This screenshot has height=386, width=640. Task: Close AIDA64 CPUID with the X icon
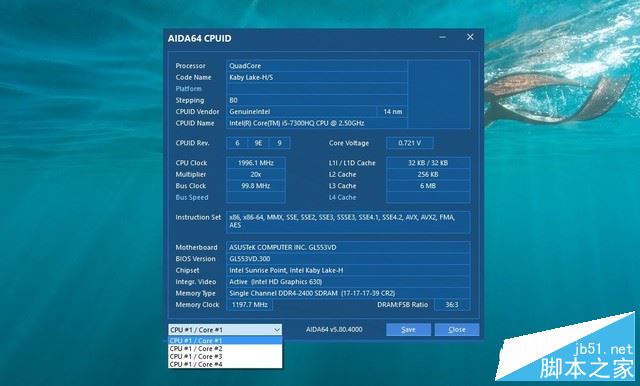click(x=470, y=37)
